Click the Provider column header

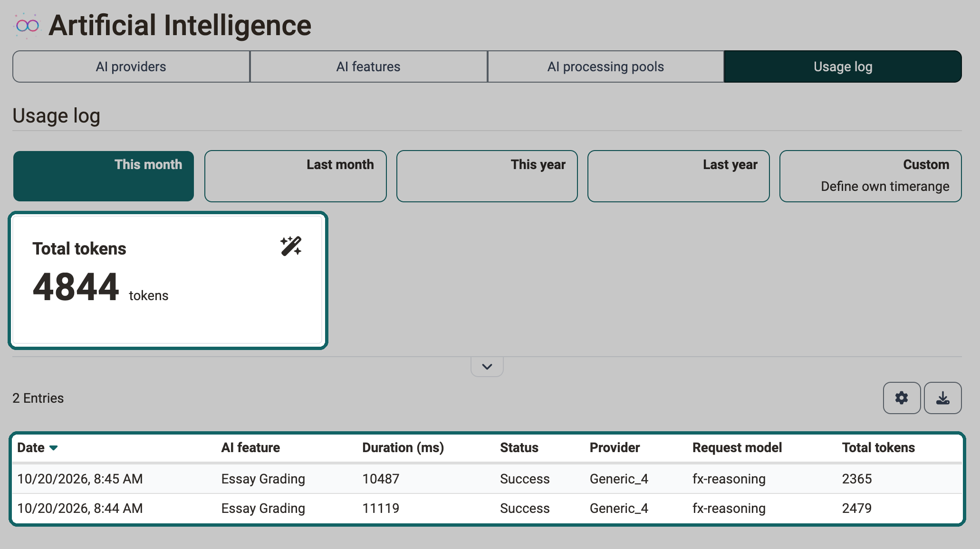615,448
